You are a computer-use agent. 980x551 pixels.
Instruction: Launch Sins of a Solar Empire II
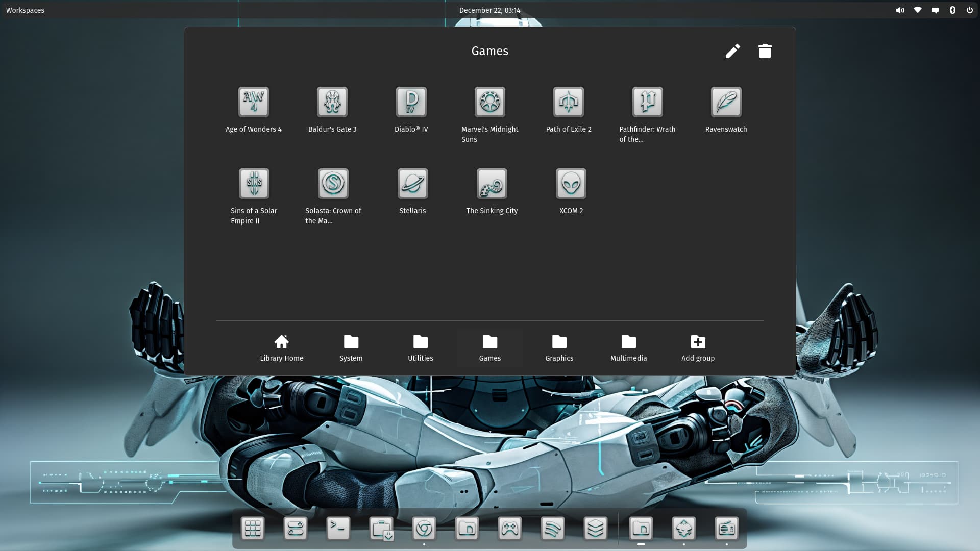pyautogui.click(x=254, y=184)
